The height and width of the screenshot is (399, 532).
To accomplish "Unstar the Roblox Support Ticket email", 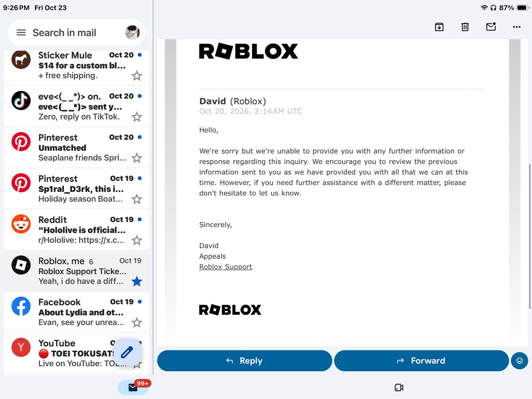I will pyautogui.click(x=137, y=281).
